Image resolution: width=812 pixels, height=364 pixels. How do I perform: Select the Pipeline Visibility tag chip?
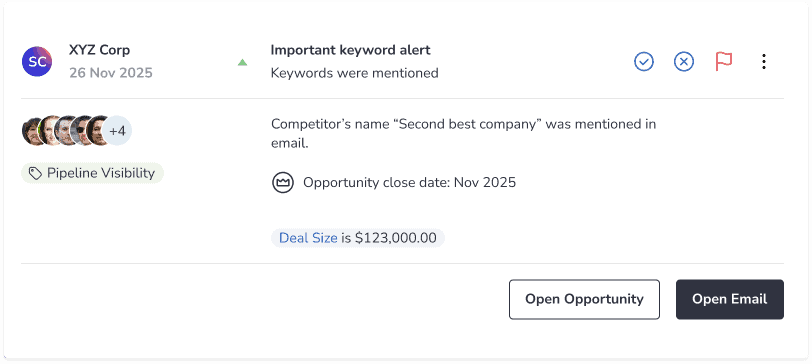pos(92,173)
